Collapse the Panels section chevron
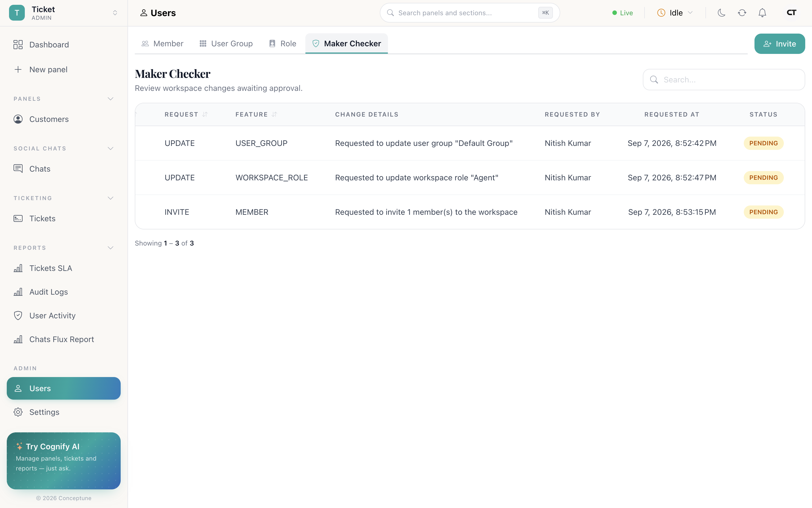The width and height of the screenshot is (812, 508). [111, 99]
